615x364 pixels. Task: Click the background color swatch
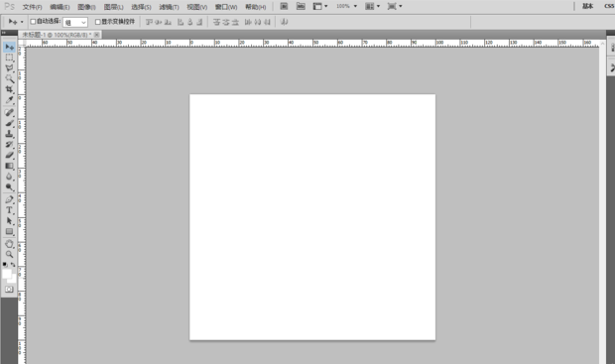(x=14, y=280)
